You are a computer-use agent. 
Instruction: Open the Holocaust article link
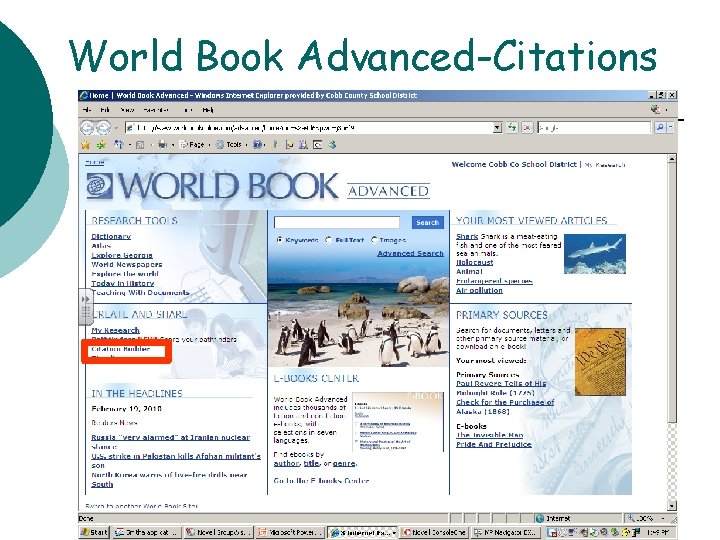(x=474, y=263)
